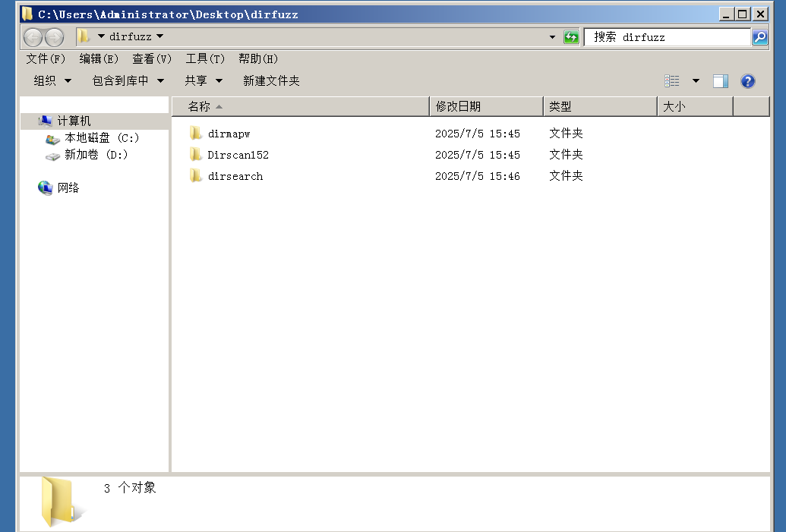Select the dirsearch folder

click(235, 176)
